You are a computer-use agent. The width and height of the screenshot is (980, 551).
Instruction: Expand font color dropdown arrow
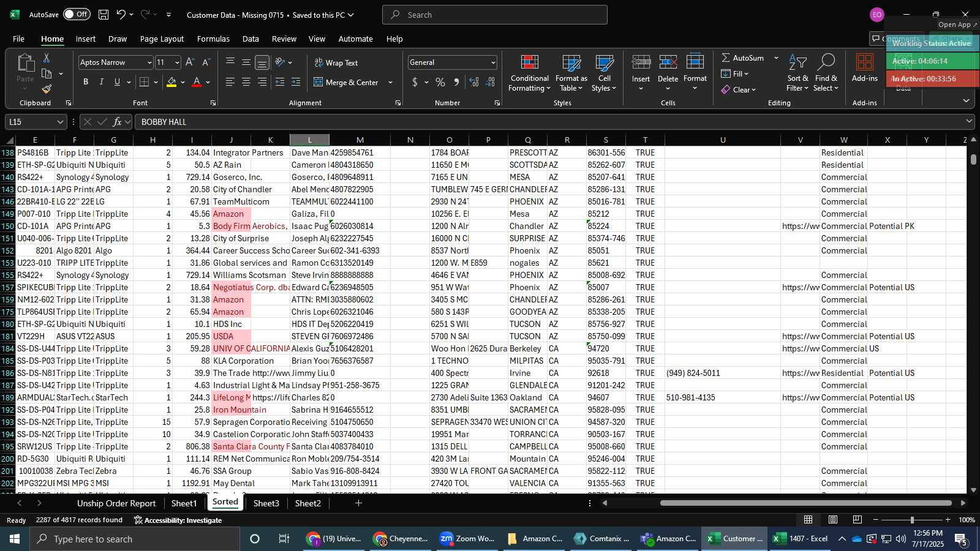[x=208, y=82]
